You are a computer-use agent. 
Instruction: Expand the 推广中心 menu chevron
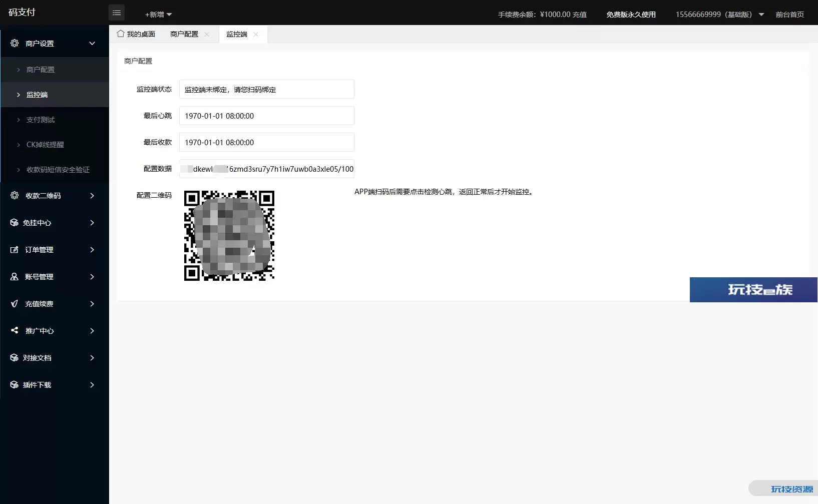pos(92,330)
